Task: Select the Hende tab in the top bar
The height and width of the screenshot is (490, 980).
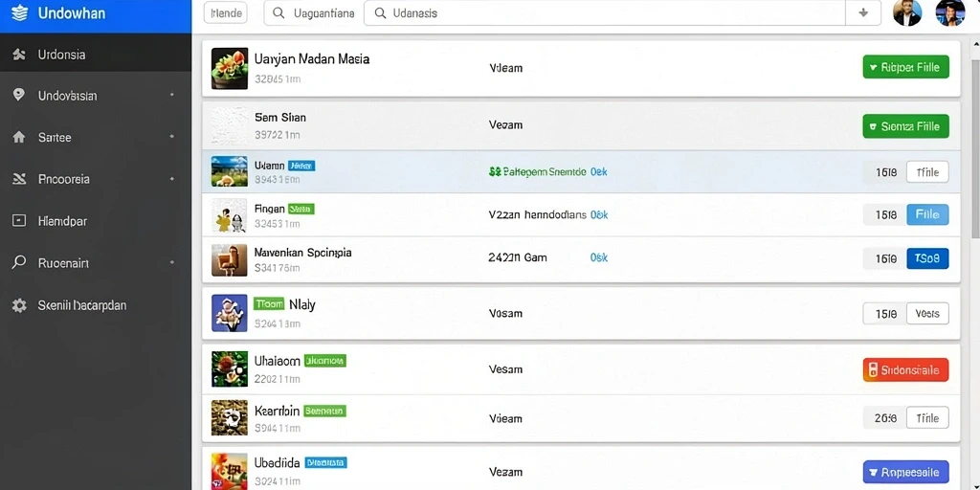Action: [226, 12]
